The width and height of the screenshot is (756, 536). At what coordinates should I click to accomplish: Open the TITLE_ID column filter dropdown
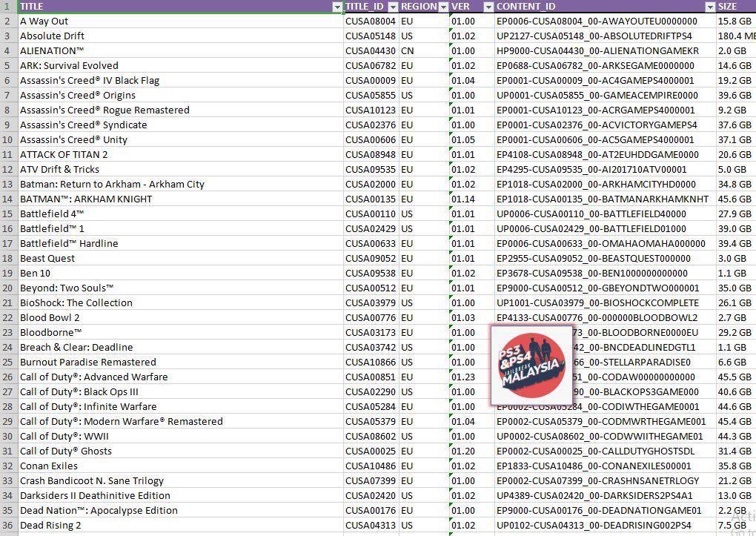[393, 7]
